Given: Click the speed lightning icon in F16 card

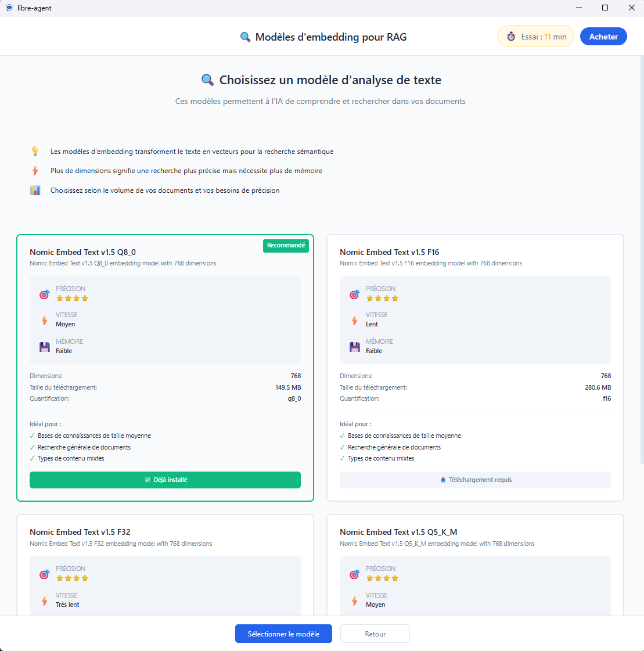Looking at the screenshot, I should [x=354, y=321].
